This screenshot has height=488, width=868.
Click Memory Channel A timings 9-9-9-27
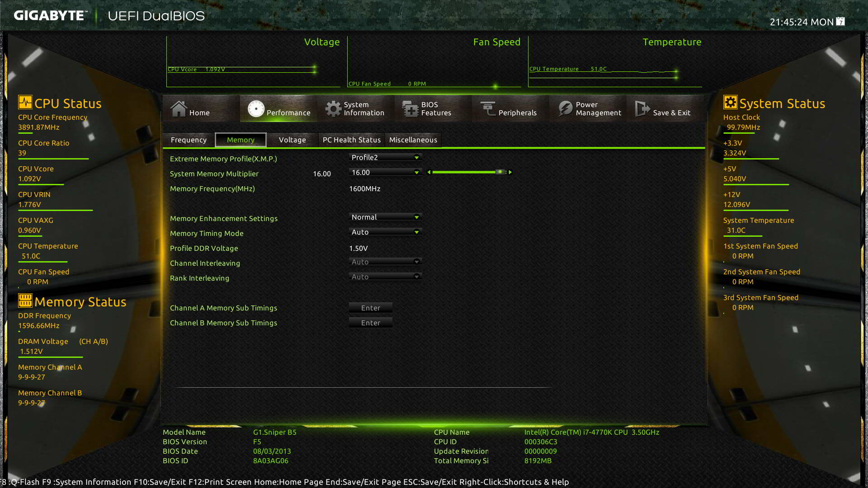pos(32,377)
